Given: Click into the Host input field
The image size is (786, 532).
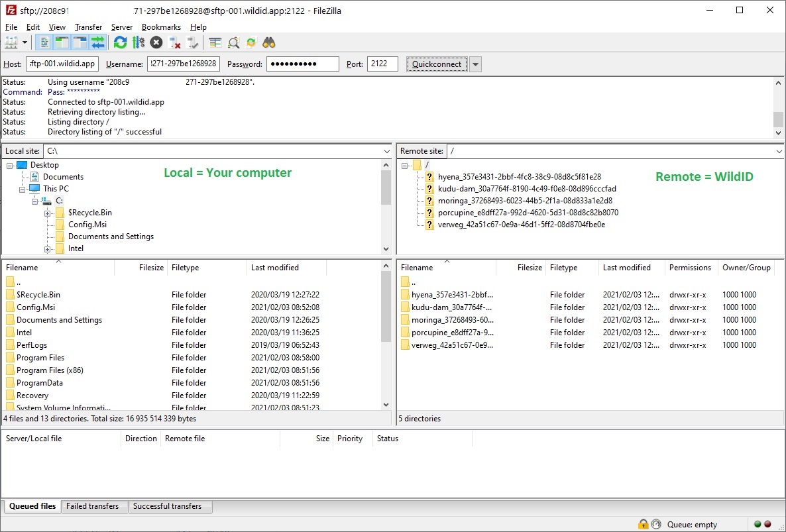Looking at the screenshot, I should [62, 64].
